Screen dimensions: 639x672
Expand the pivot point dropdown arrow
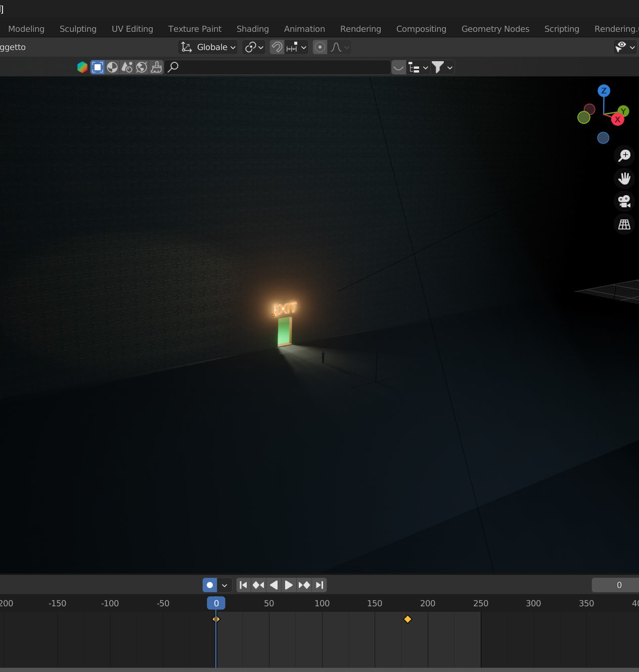pos(261,48)
